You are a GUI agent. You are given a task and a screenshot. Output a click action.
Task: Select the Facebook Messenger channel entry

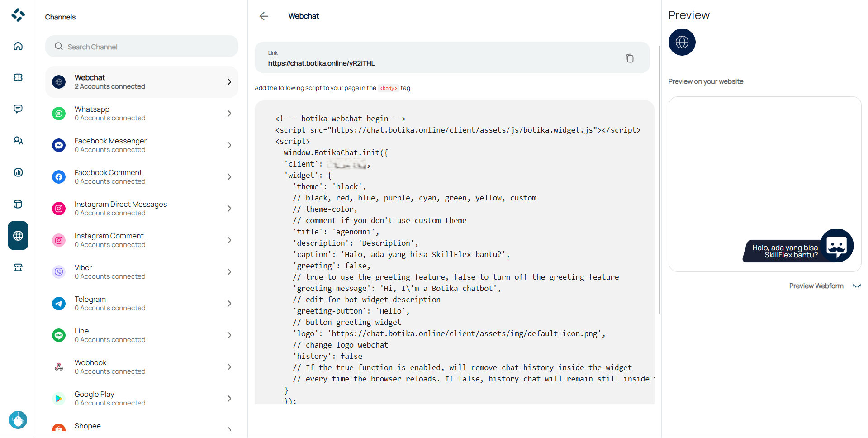tap(142, 145)
